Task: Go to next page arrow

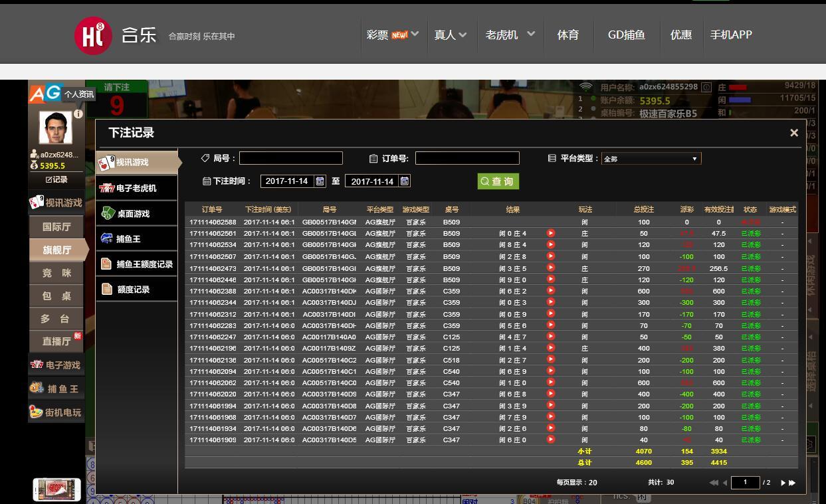Action: 783,483
